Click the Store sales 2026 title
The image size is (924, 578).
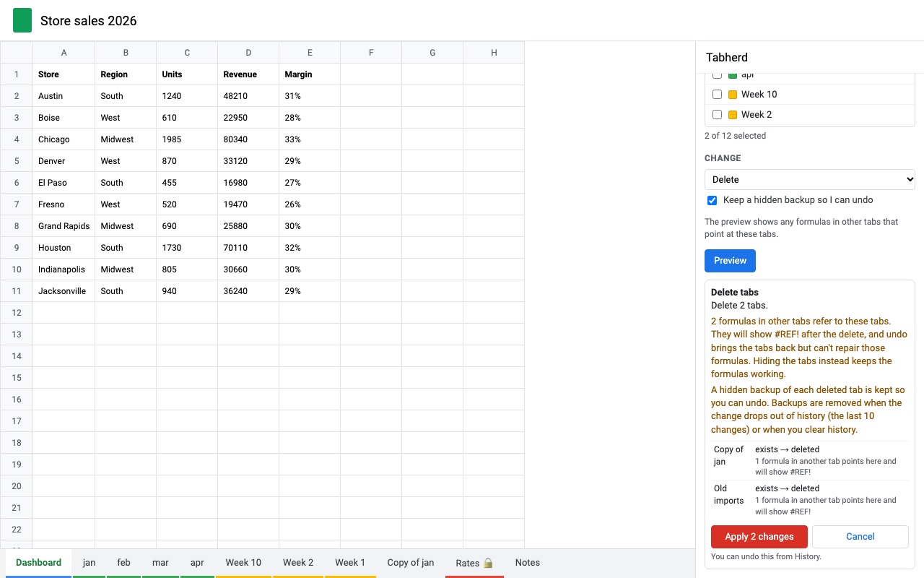89,21
